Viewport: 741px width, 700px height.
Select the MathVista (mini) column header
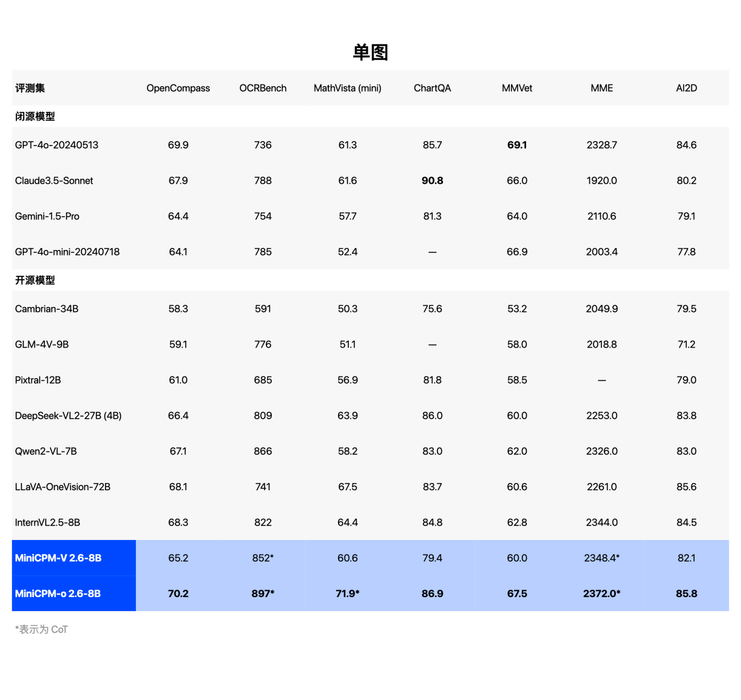347,88
